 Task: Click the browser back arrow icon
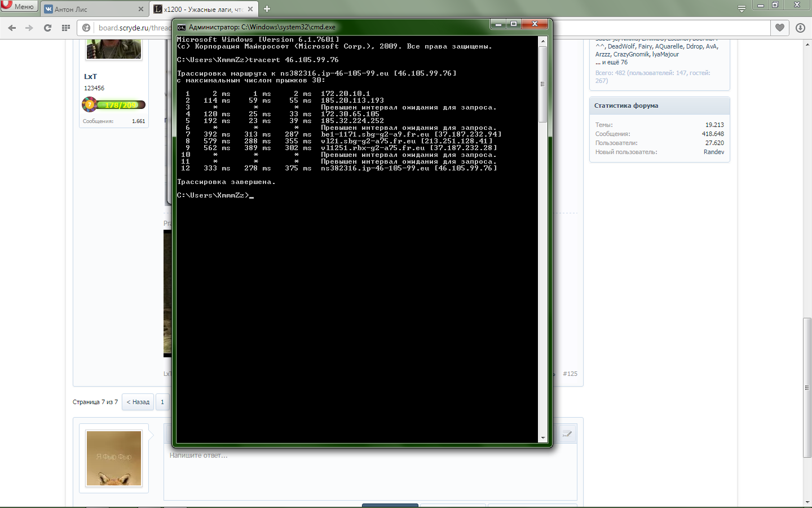(x=12, y=28)
